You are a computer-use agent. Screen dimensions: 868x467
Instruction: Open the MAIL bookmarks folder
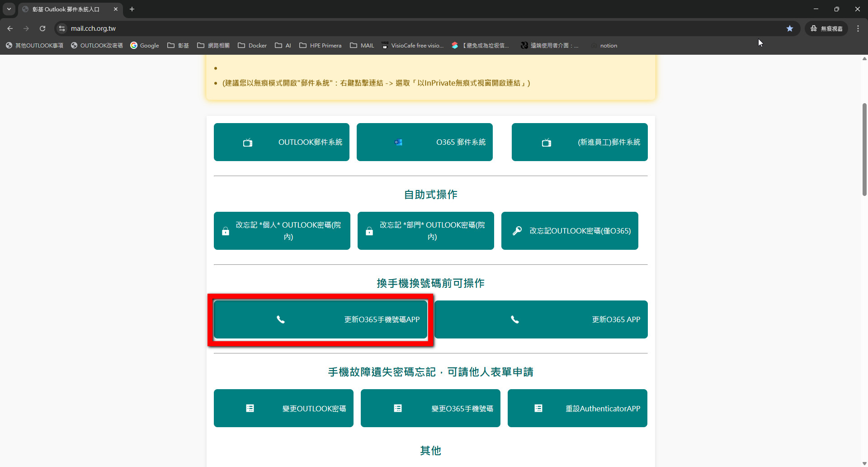pyautogui.click(x=362, y=46)
